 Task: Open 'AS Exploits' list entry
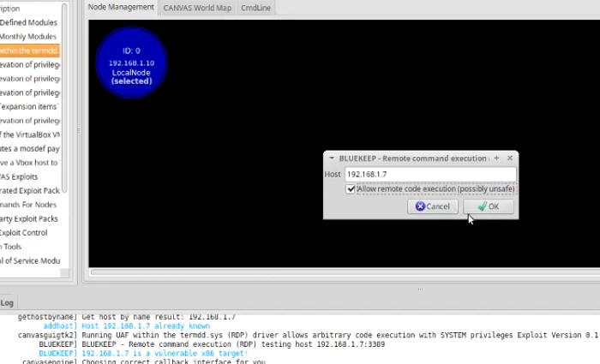[30, 176]
